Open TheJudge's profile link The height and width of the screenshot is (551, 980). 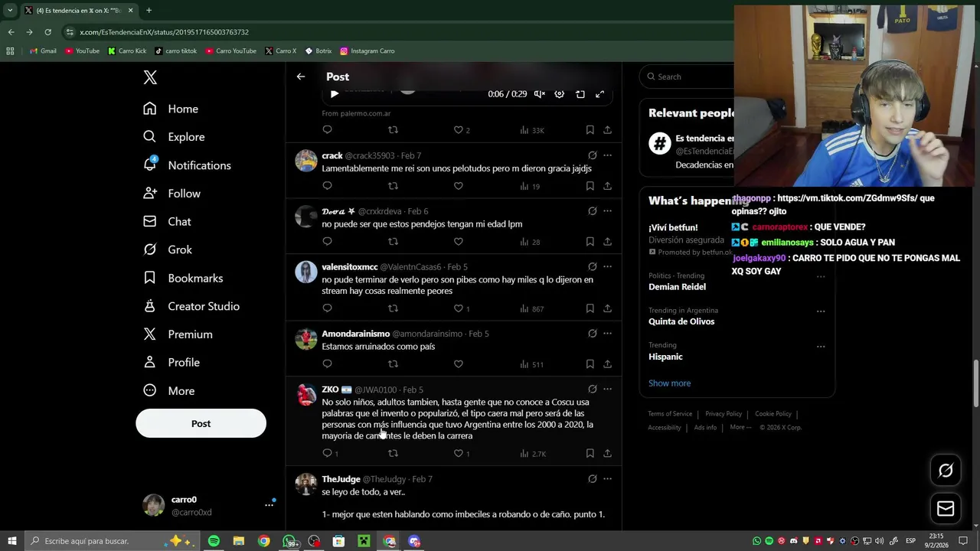pos(341,479)
